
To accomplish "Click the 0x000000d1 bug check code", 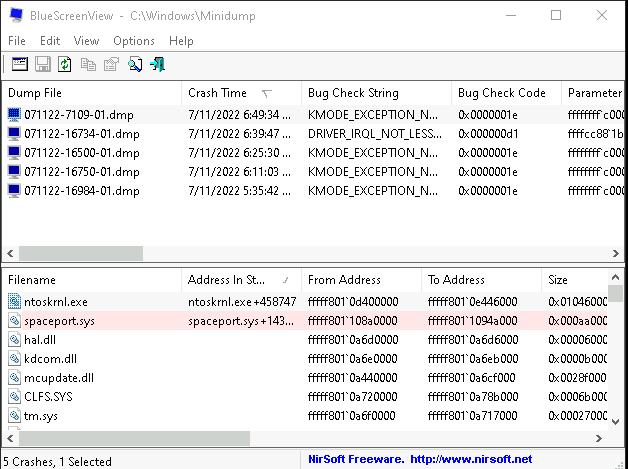I will pyautogui.click(x=488, y=134).
